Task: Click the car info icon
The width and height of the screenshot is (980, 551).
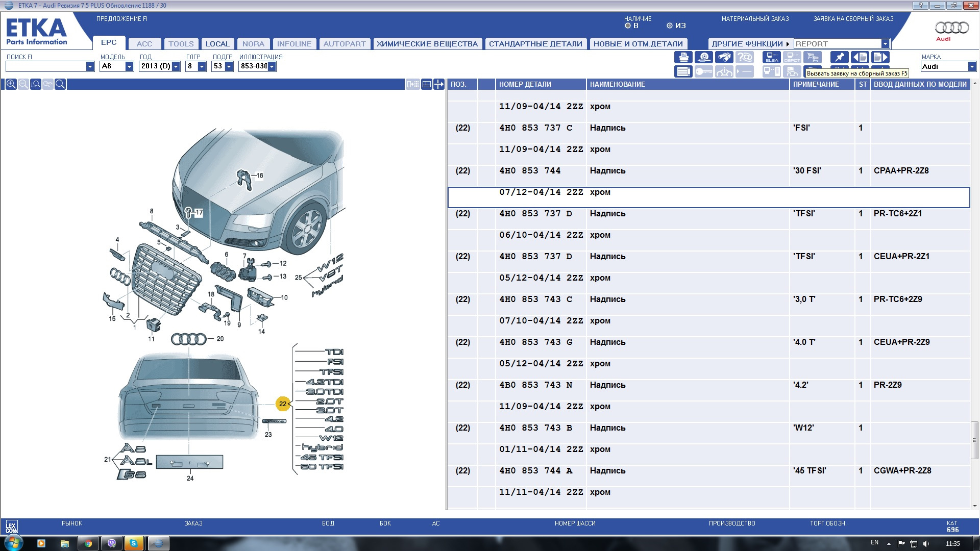Action: [724, 71]
